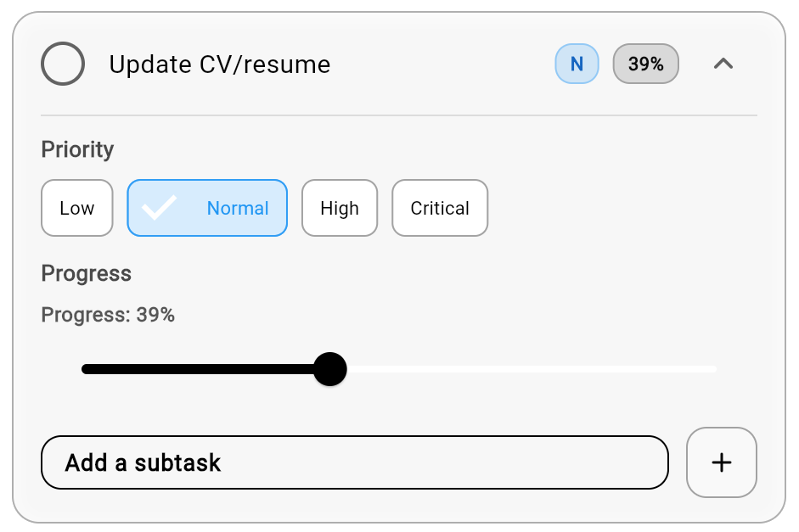Focus the "Add a subtask" input field
Viewport: 799px width, 532px height.
point(354,462)
